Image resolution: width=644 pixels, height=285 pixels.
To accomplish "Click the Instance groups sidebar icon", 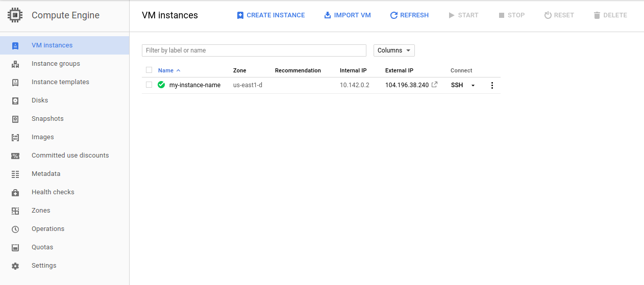I will click(15, 64).
